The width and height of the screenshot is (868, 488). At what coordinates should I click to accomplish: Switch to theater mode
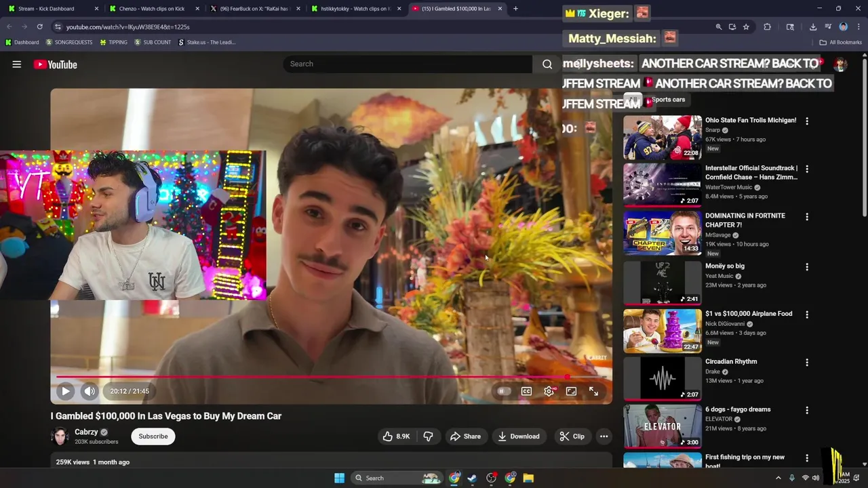coord(571,391)
